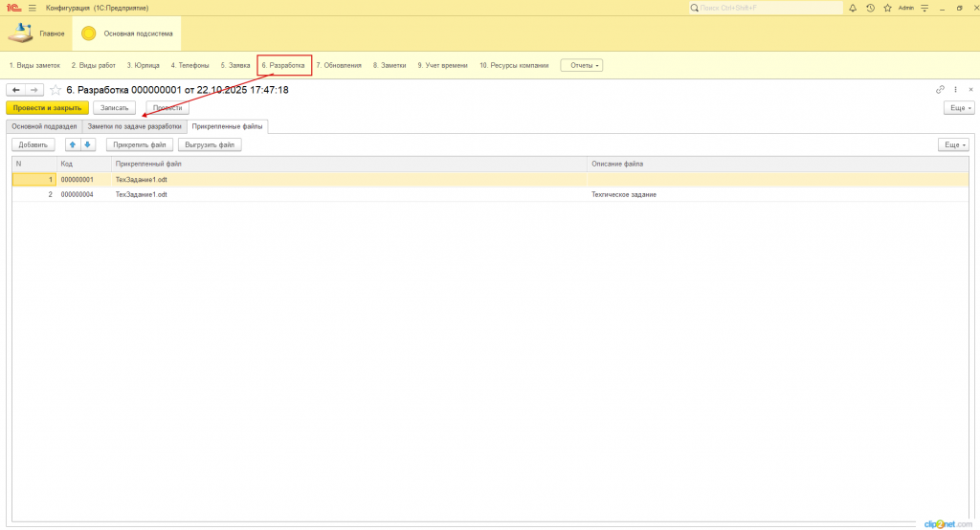Select the Главное section label

[52, 33]
